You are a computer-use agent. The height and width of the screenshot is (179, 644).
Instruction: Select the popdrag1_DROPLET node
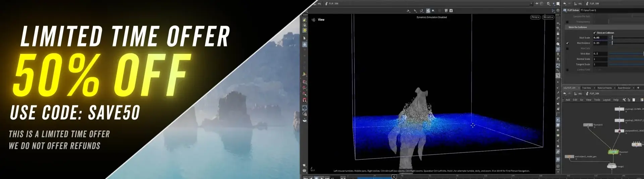click(x=619, y=120)
